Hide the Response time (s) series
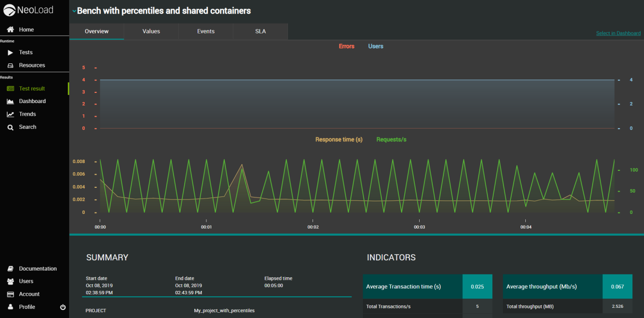Viewport: 644px width, 318px height. pos(339,139)
